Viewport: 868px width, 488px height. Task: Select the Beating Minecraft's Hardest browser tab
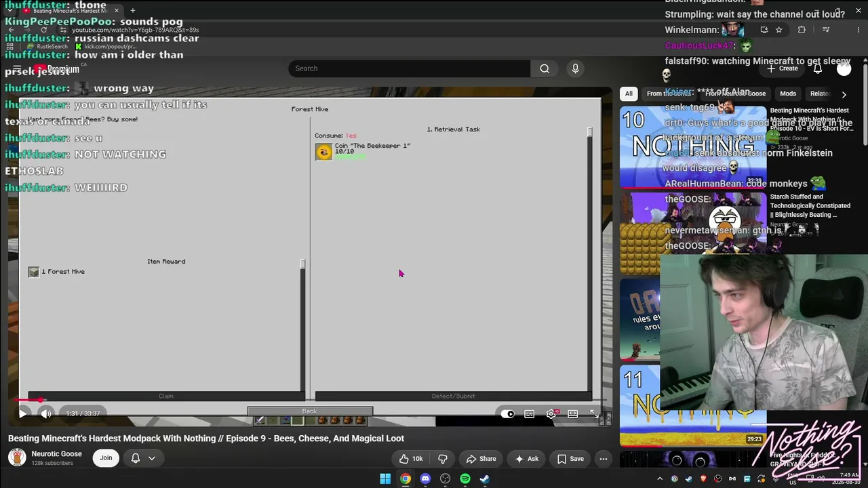tap(71, 11)
